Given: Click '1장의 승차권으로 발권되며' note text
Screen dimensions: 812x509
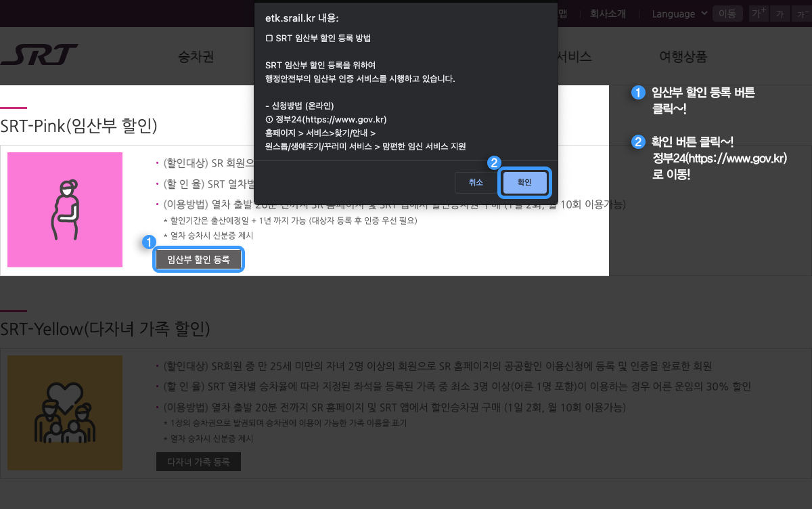Looking at the screenshot, I should click(285, 423).
